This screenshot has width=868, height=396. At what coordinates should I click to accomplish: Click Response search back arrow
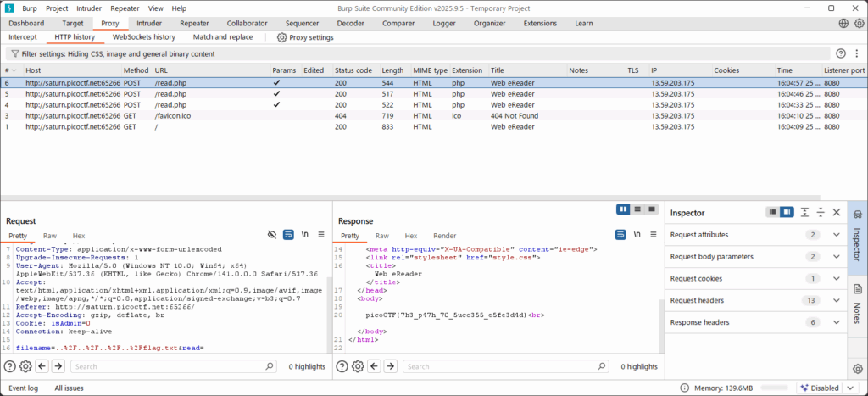coord(374,366)
